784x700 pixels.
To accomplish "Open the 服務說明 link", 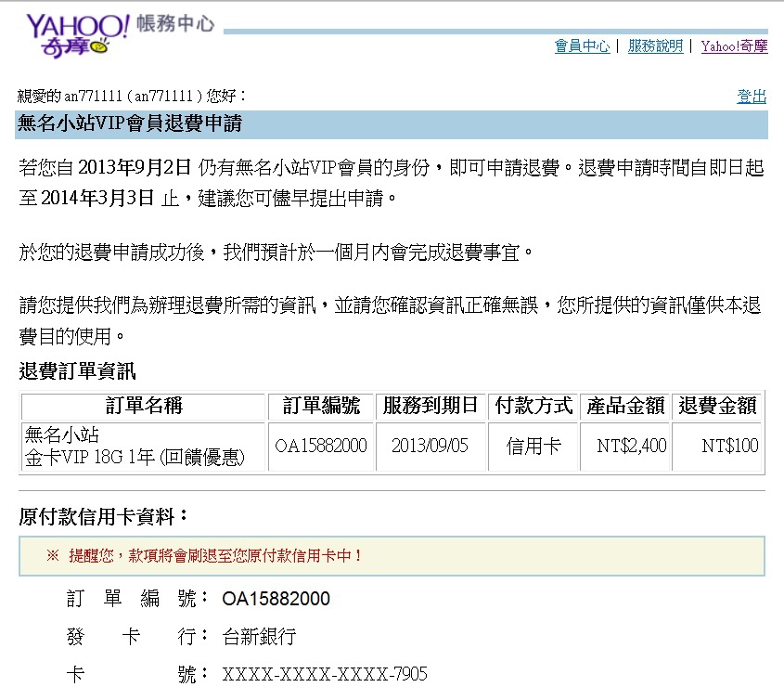I will [656, 46].
